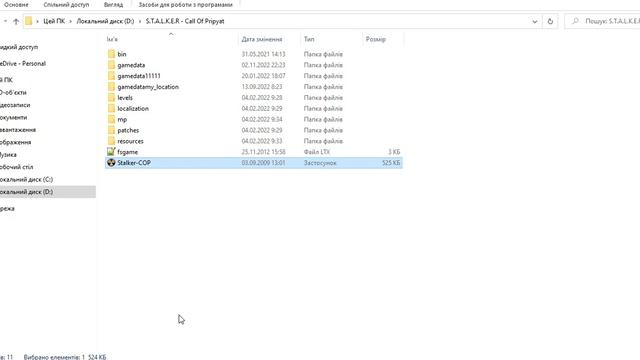This screenshot has height=360, width=640.
Task: Switch to the Вигляд ribbon tab
Action: coord(113,5)
